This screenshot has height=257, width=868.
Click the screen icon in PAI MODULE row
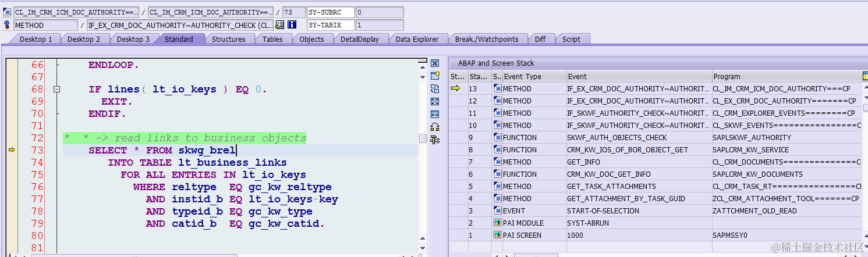coord(497,223)
